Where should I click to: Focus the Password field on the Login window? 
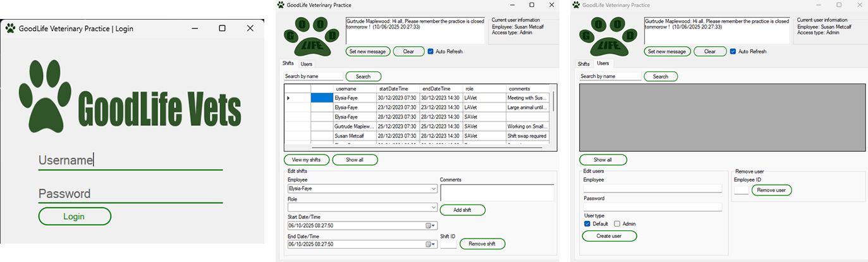130,194
